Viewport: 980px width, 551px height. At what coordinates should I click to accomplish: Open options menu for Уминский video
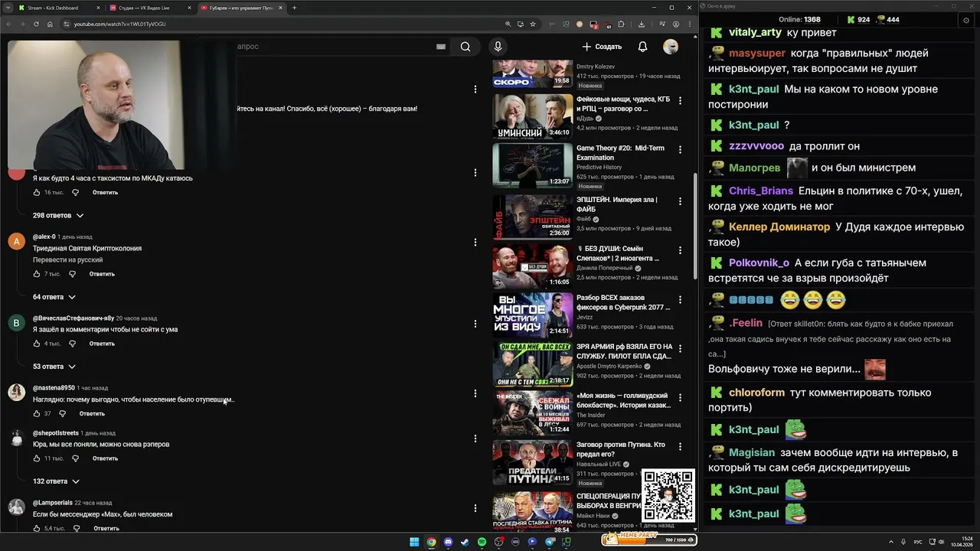pos(680,99)
